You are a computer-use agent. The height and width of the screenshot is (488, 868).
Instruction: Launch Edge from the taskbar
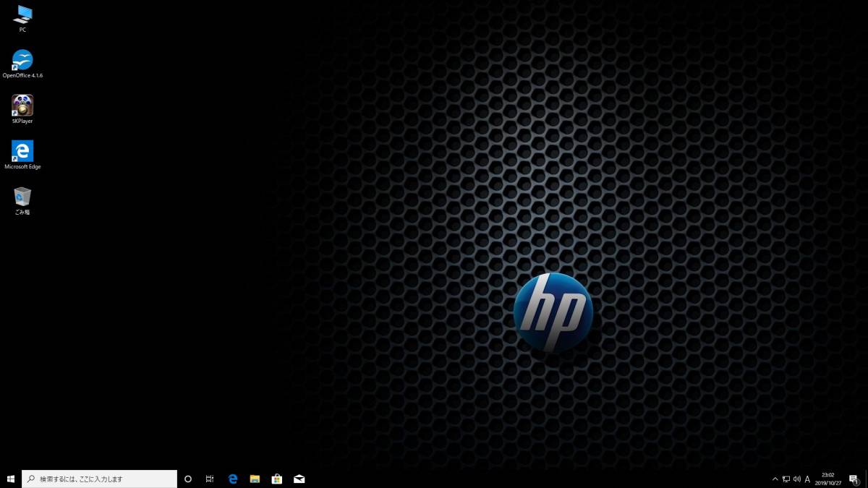pyautogui.click(x=233, y=479)
